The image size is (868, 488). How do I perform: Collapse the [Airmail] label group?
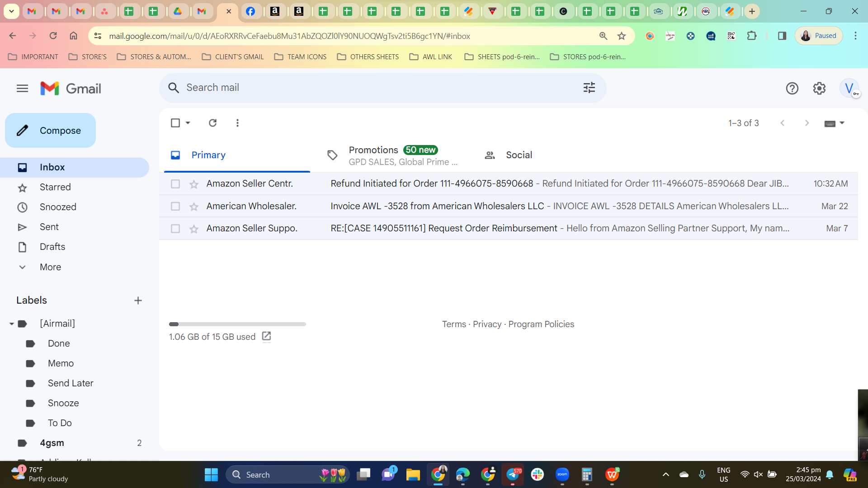coord(12,324)
